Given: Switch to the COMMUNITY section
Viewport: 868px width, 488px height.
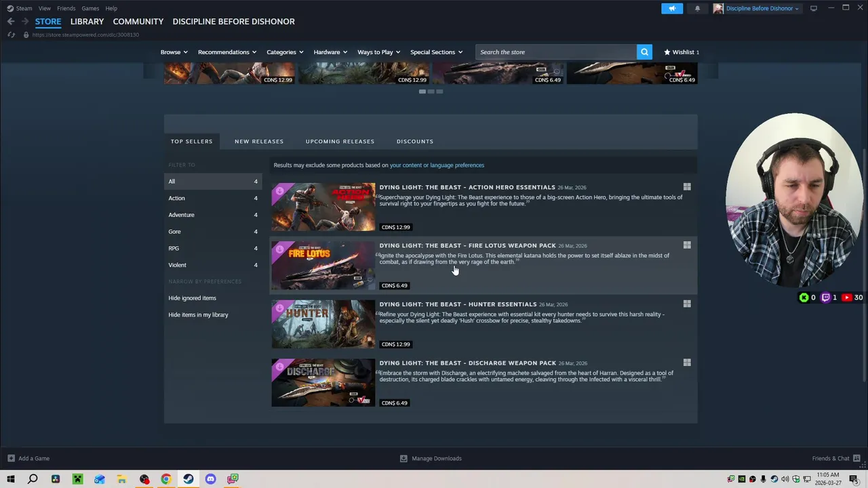Looking at the screenshot, I should pos(138,22).
